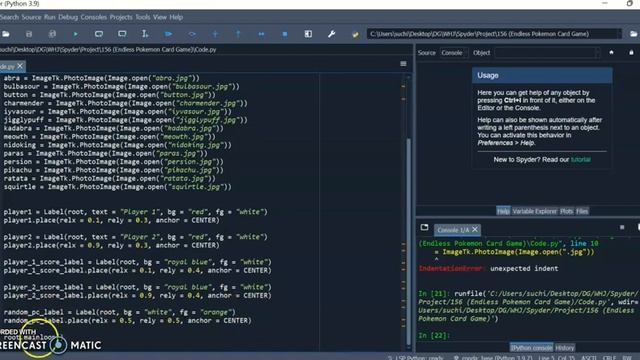Switch to the Files tab
This screenshot has height=360, width=640.
(582, 211)
